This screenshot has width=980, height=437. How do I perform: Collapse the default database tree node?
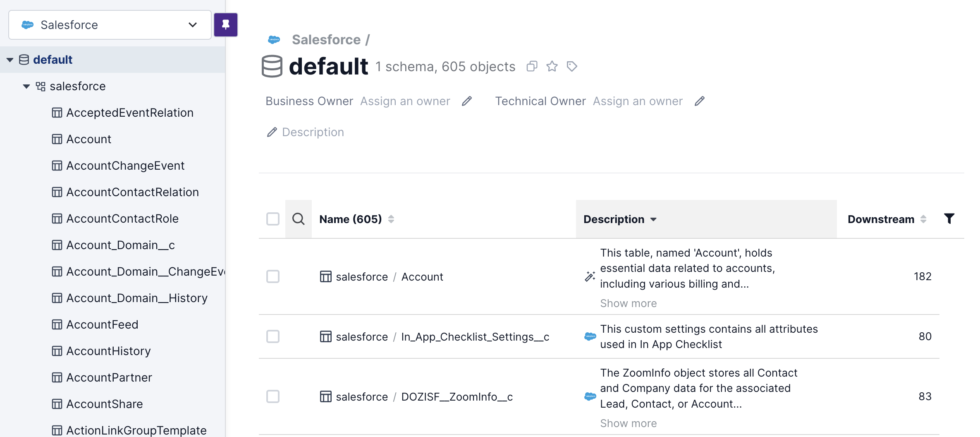pyautogui.click(x=10, y=60)
